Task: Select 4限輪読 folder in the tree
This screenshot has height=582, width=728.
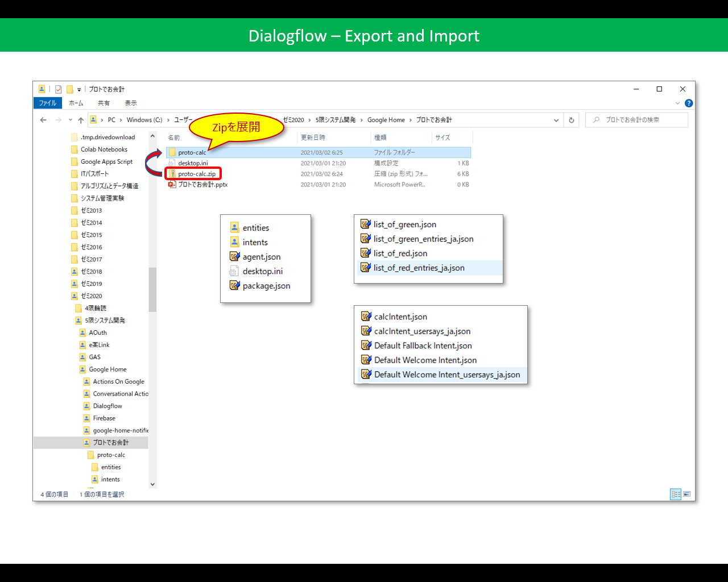Action: (95, 308)
